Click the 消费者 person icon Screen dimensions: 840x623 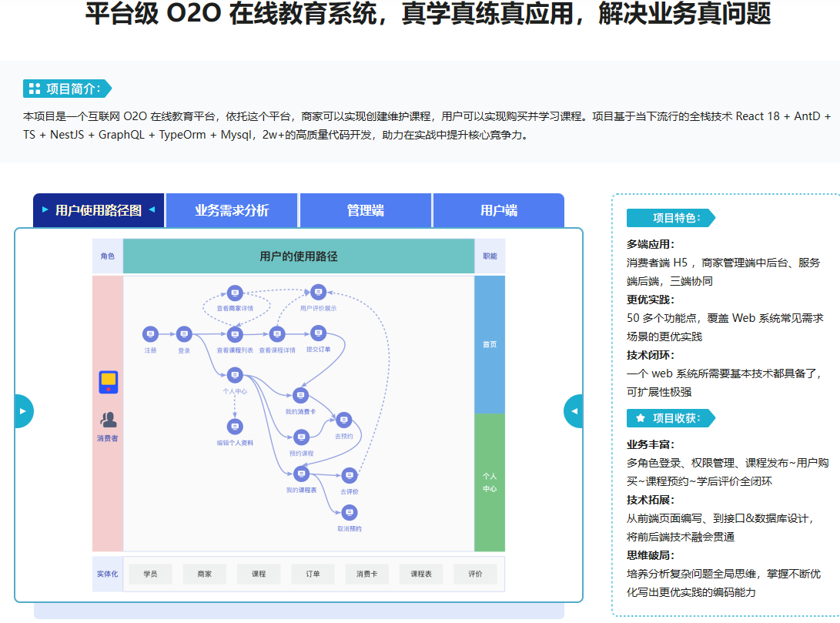108,420
